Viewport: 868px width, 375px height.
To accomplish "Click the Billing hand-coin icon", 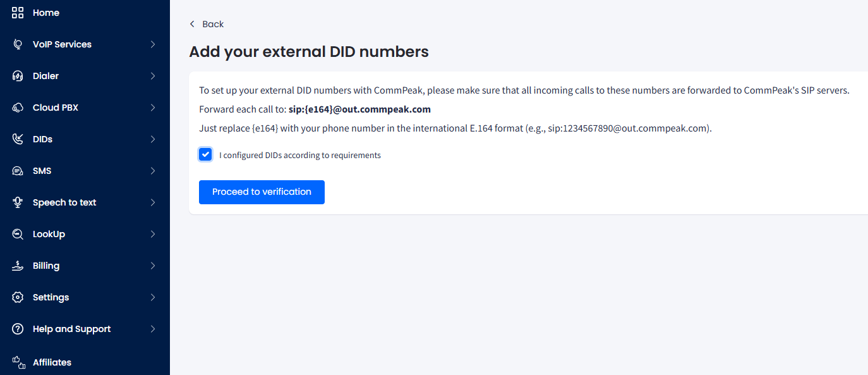I will (18, 266).
